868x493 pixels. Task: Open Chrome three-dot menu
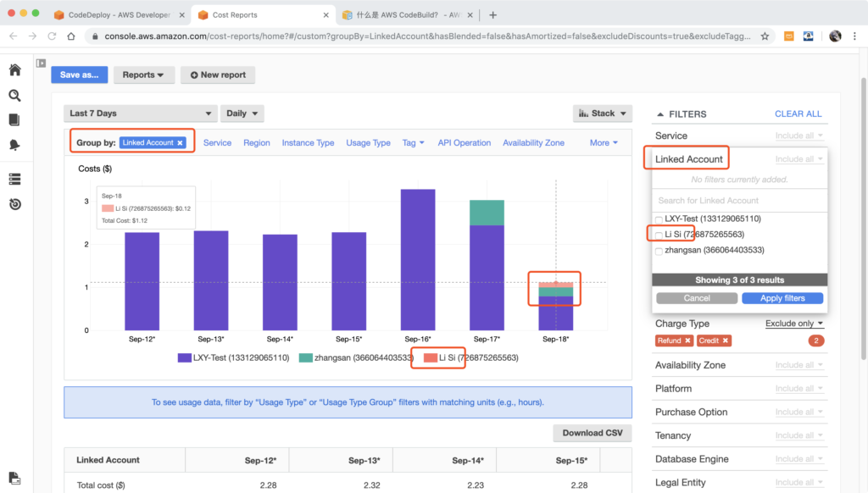[854, 36]
